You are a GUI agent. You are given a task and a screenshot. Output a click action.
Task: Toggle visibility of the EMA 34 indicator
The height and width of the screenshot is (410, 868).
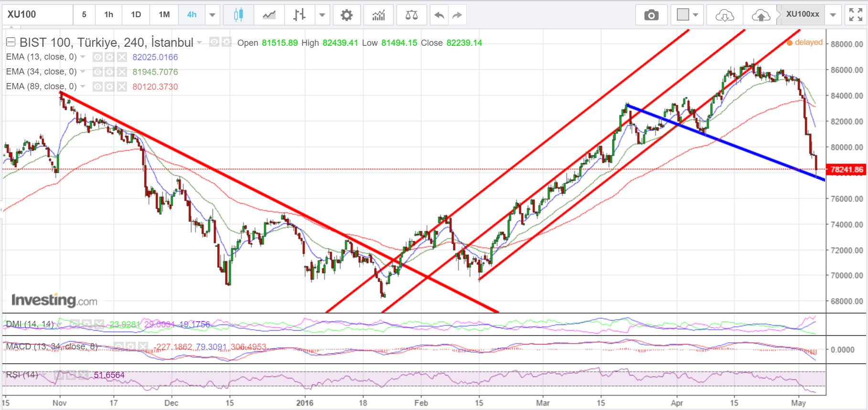97,72
